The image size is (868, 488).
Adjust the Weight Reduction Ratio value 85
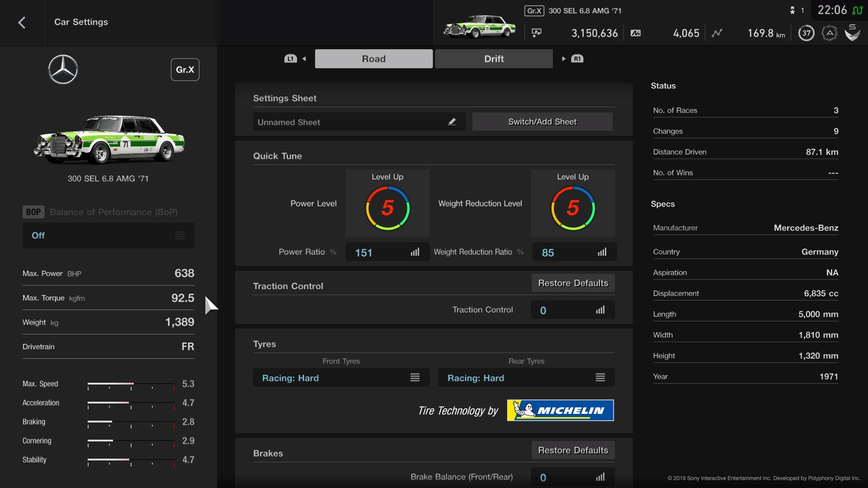575,252
